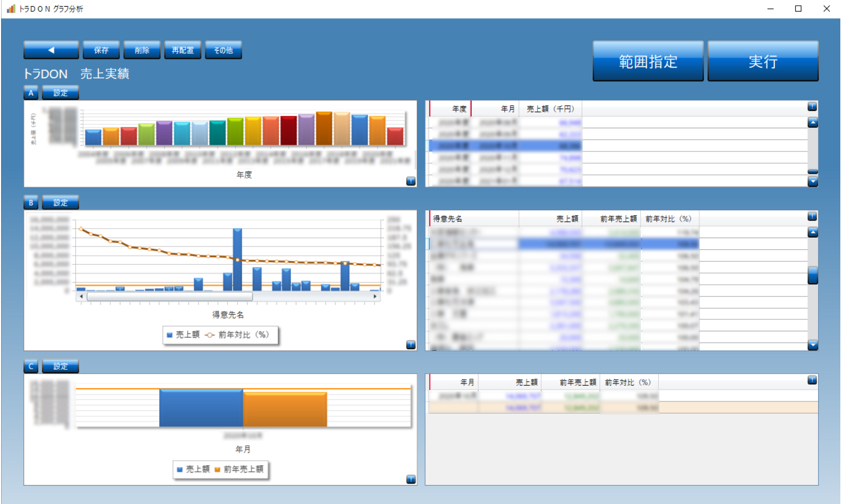Click the info icon on table B
The image size is (842, 504).
click(x=812, y=216)
